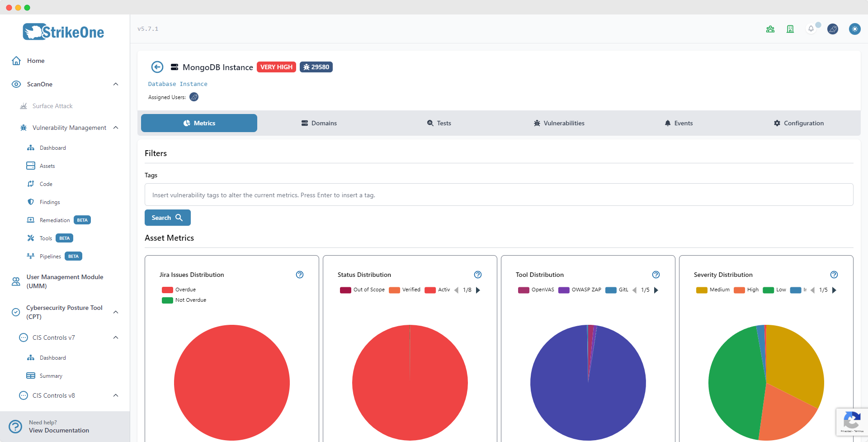Switch to the Vulnerabilities tab
Image resolution: width=868 pixels, height=442 pixels.
coord(559,123)
